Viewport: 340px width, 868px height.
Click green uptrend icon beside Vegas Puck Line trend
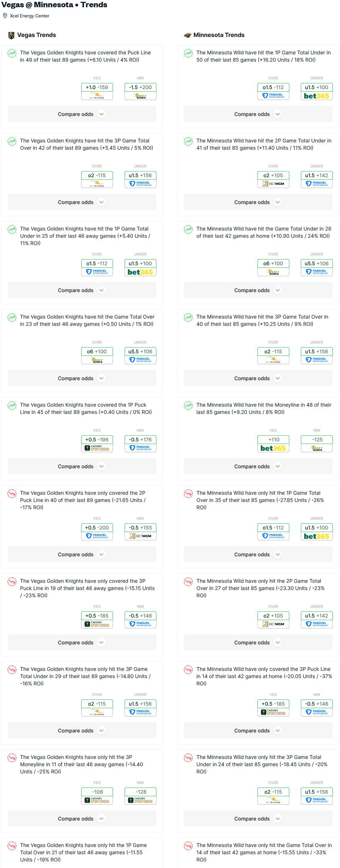coord(12,53)
